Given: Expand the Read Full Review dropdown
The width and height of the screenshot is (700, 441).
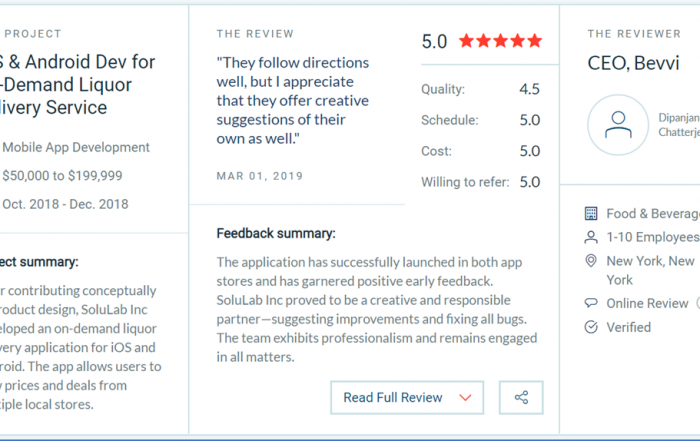Looking at the screenshot, I should click(407, 397).
